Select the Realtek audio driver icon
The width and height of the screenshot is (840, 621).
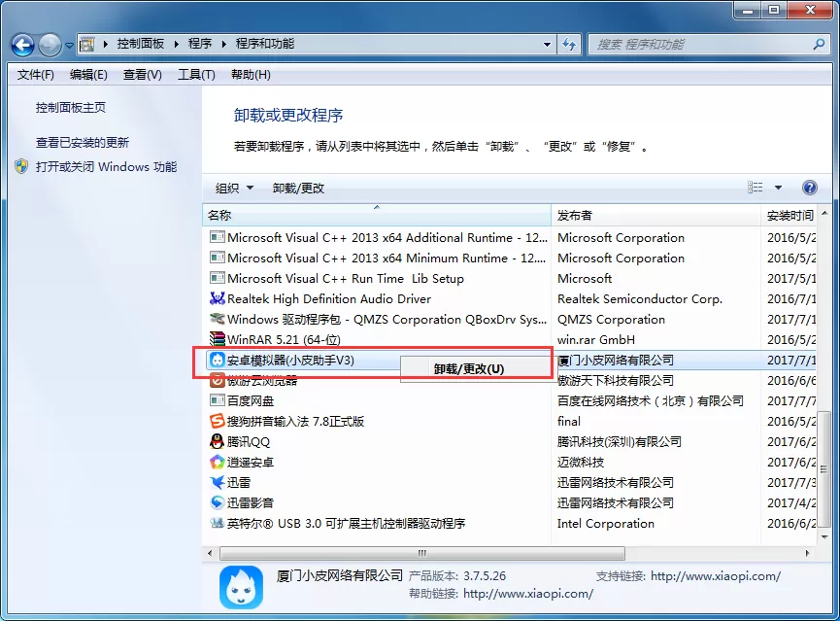pyautogui.click(x=217, y=298)
